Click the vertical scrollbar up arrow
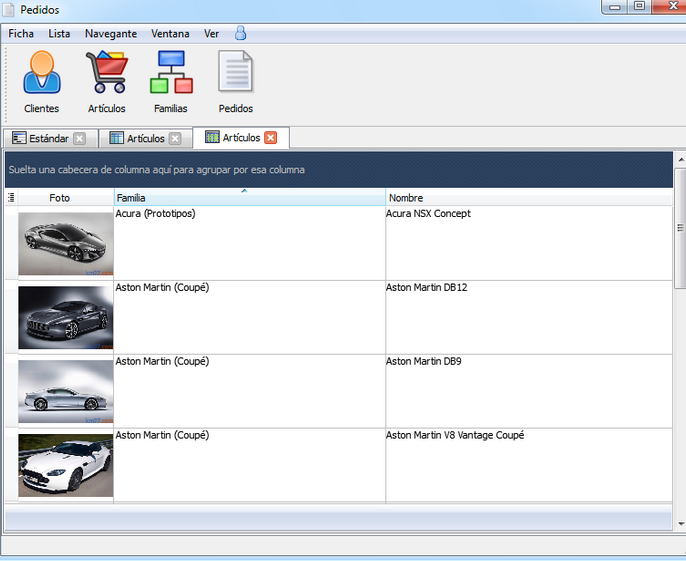The width and height of the screenshot is (686, 561). [x=680, y=160]
